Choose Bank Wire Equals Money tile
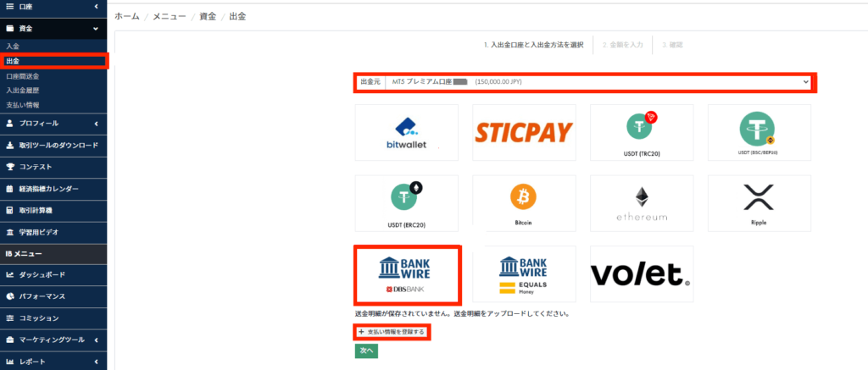The image size is (868, 370). [x=524, y=274]
